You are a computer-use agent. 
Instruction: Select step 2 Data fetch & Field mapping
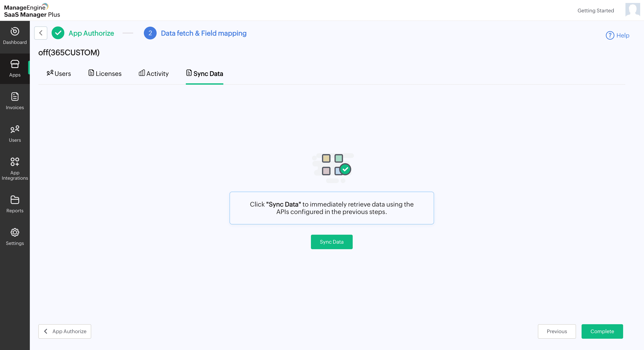click(150, 33)
